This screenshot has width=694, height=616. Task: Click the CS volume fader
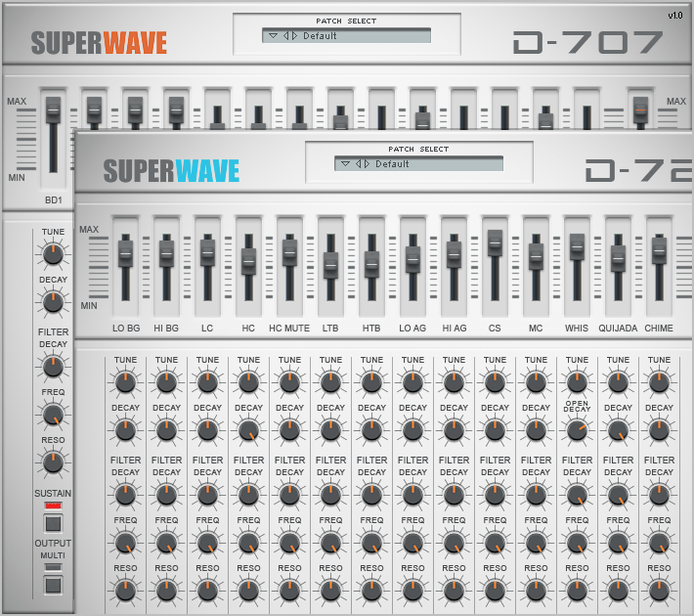tap(496, 242)
